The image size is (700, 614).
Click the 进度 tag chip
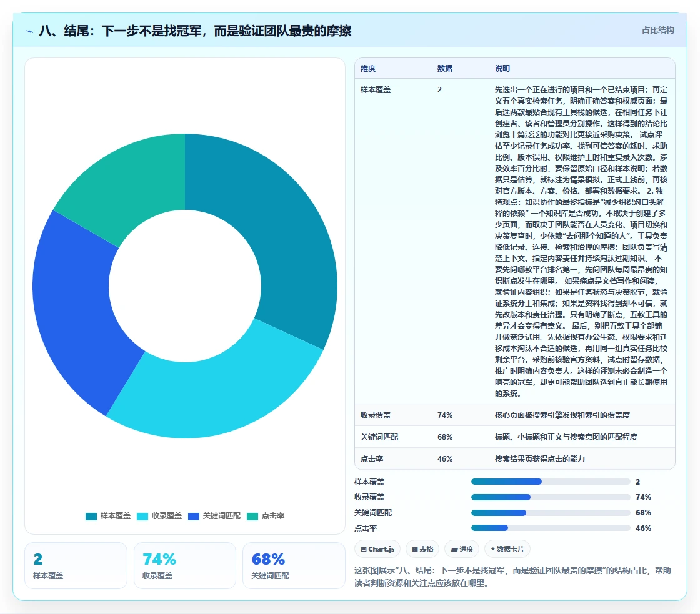(462, 549)
